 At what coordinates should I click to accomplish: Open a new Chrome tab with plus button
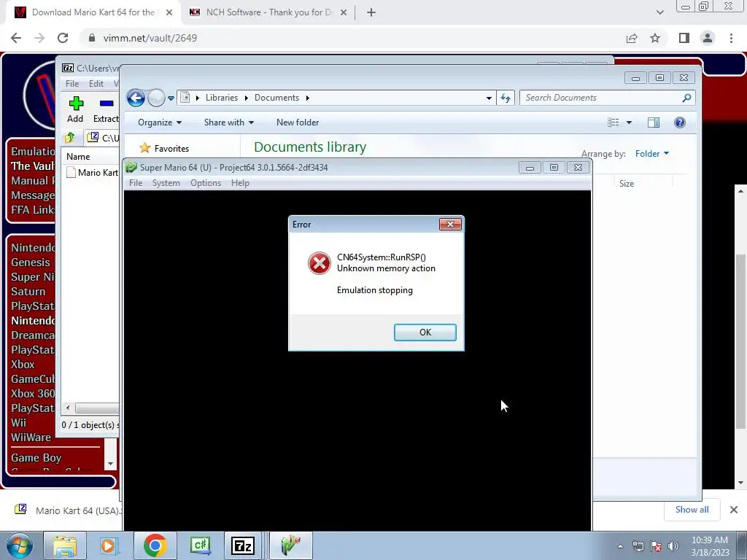pyautogui.click(x=371, y=12)
